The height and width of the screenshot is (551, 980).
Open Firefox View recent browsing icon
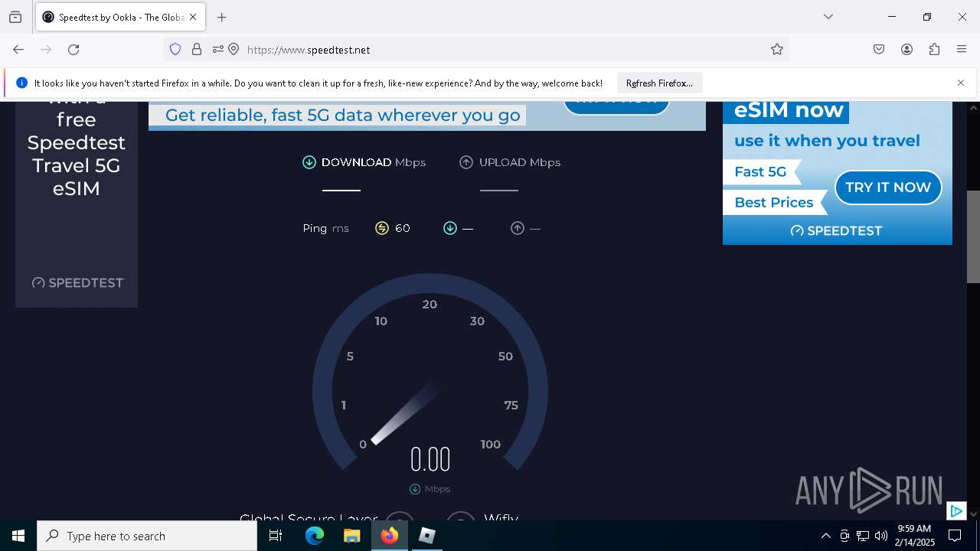[x=15, y=17]
